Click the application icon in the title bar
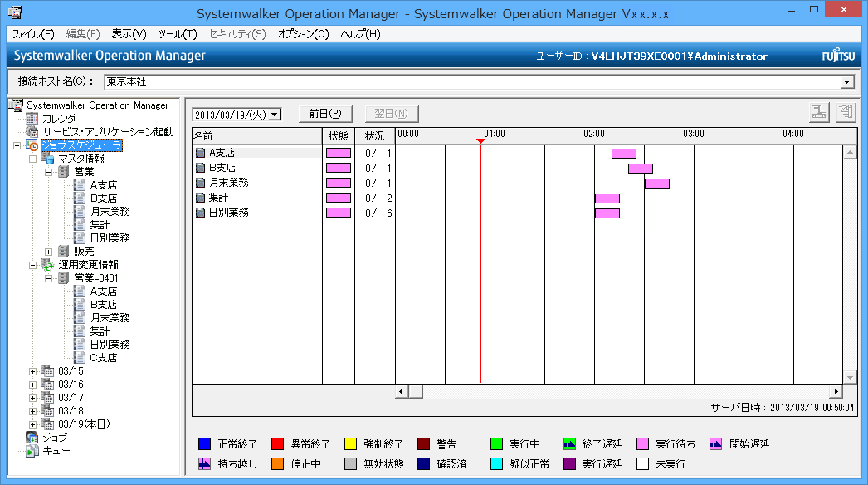This screenshot has height=485, width=868. pos(16,12)
